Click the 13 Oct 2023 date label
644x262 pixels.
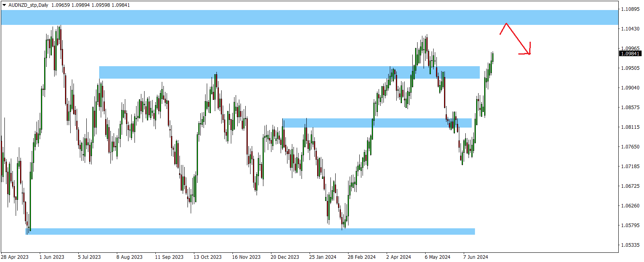(x=208, y=257)
